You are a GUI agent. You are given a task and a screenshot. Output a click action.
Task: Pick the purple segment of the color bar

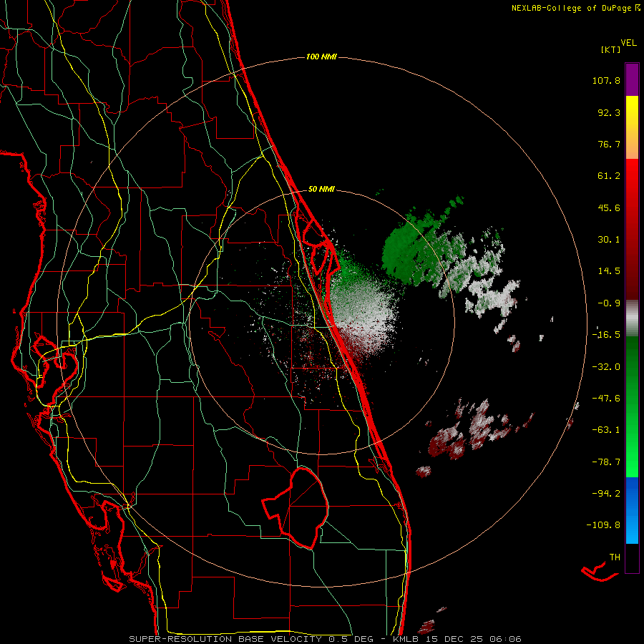tap(632, 79)
